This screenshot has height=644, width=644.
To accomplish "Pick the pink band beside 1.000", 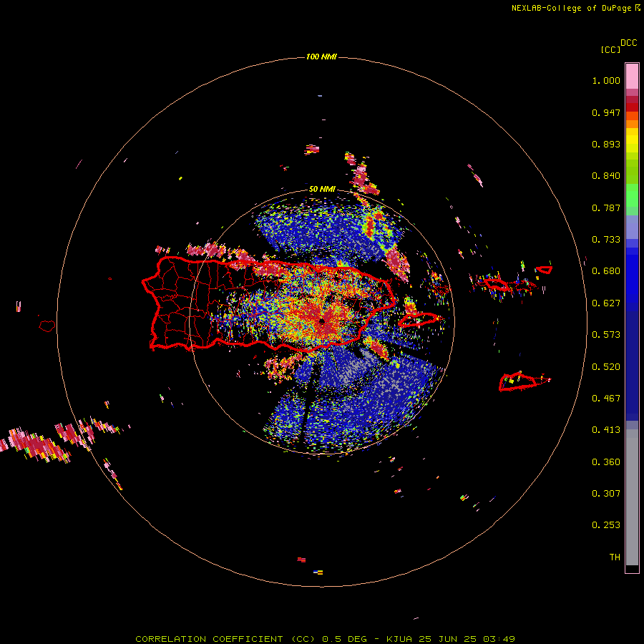I will pyautogui.click(x=632, y=77).
